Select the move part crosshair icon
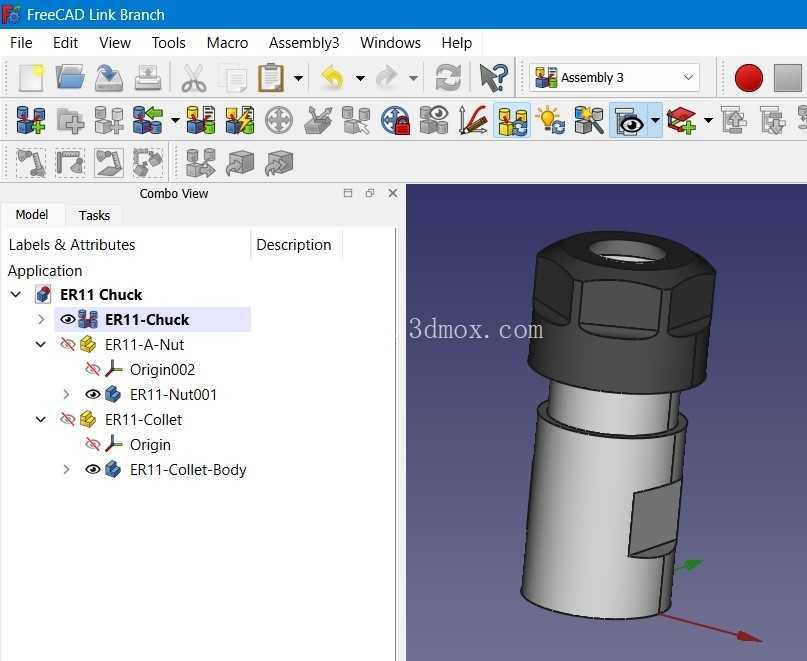The height and width of the screenshot is (661, 807). (x=279, y=120)
